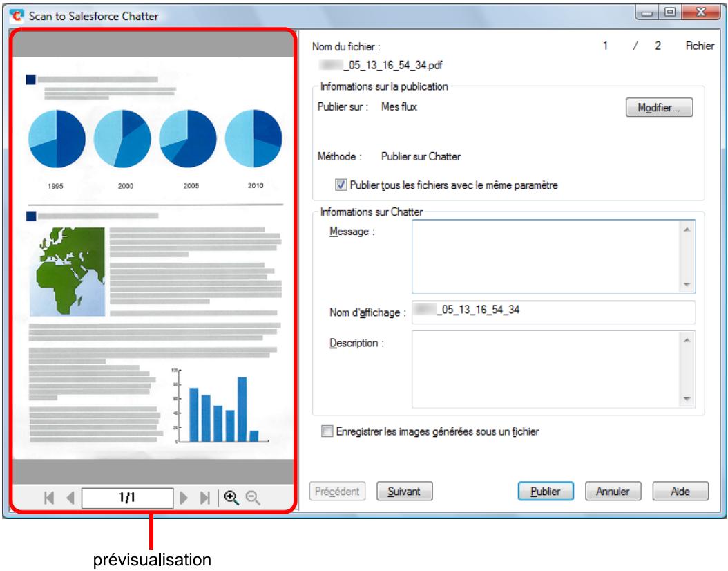Zoom out of the preview

pyautogui.click(x=253, y=498)
